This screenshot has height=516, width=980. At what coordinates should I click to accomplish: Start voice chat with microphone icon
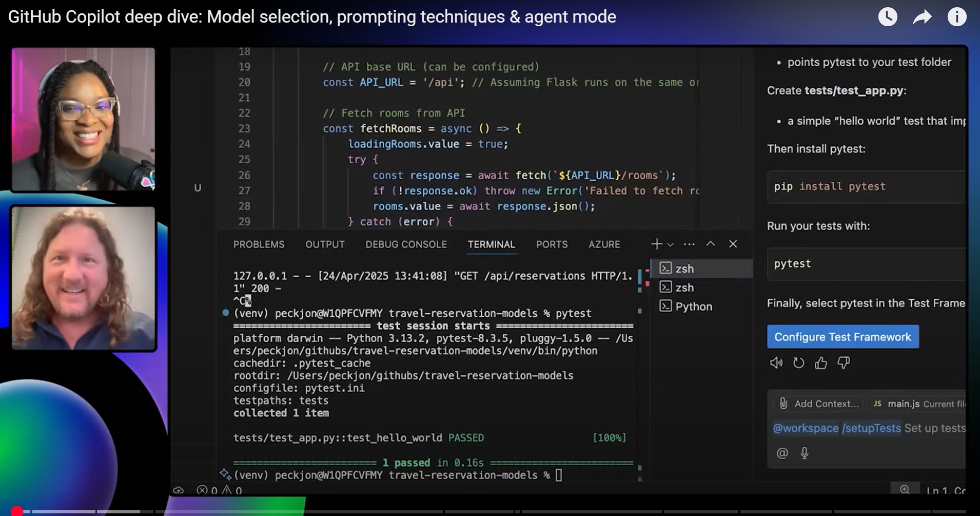805,453
